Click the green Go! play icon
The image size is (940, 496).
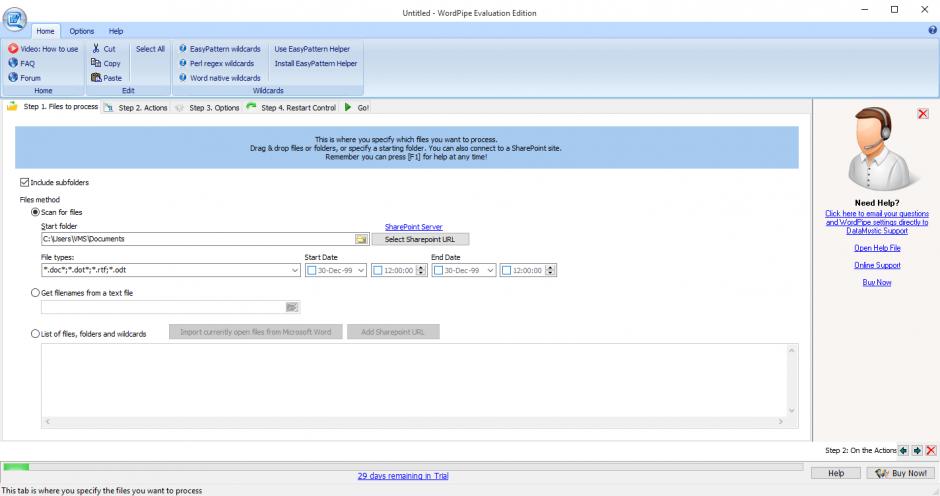tap(348, 107)
